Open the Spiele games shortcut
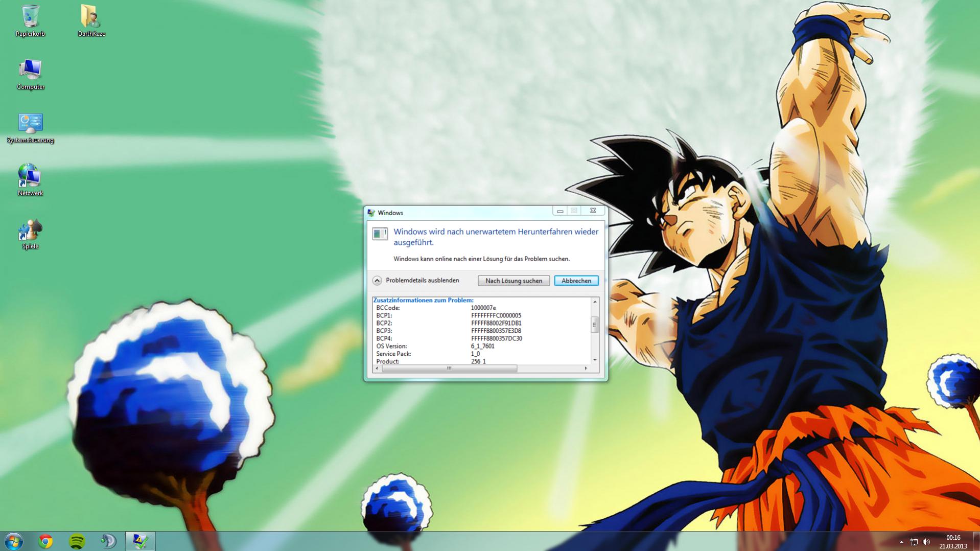This screenshot has height=551, width=980. [x=30, y=234]
